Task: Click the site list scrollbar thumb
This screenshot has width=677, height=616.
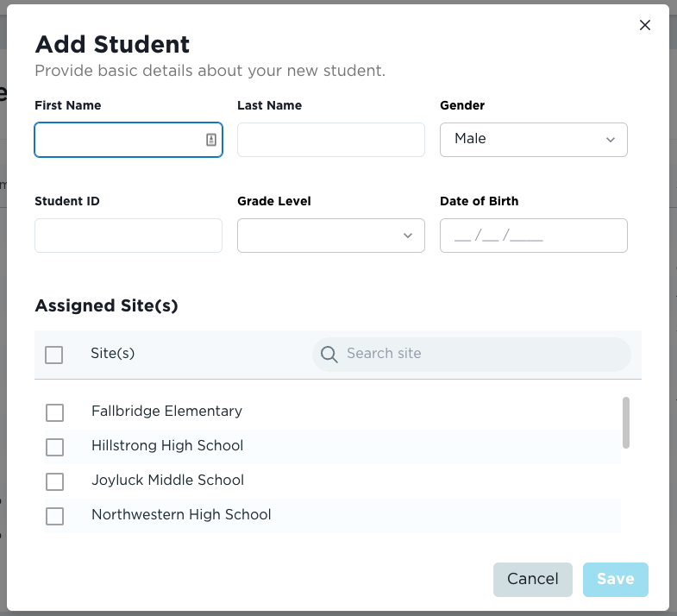Action: point(626,423)
